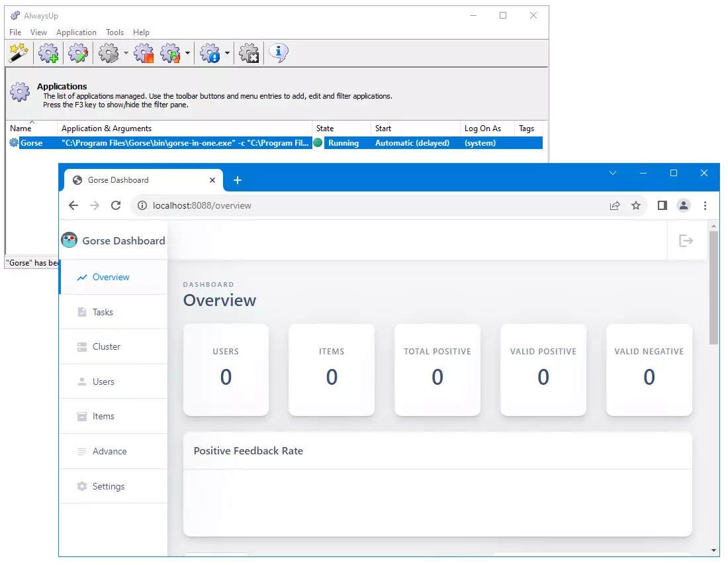
Task: Close the Gorse Dashboard browser tab
Action: click(x=212, y=180)
